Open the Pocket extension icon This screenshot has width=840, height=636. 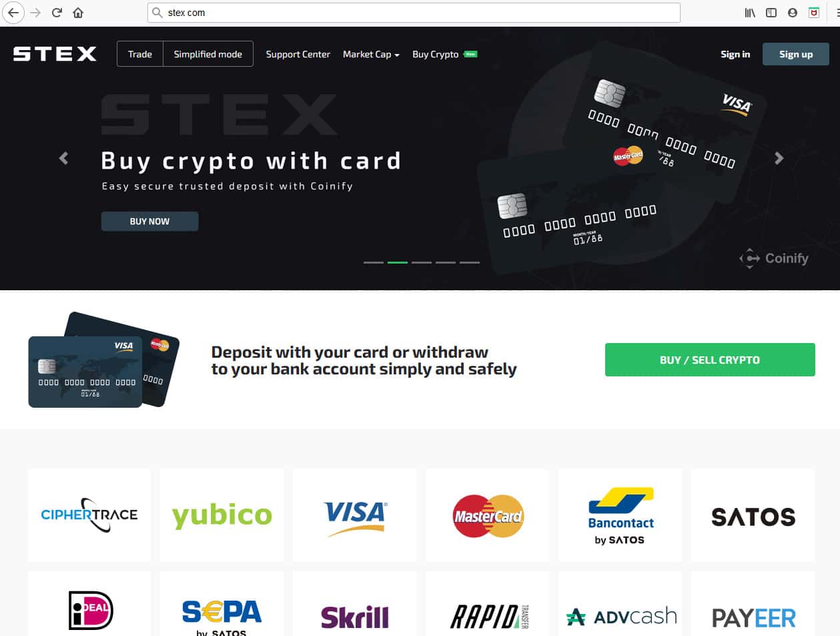(x=814, y=13)
